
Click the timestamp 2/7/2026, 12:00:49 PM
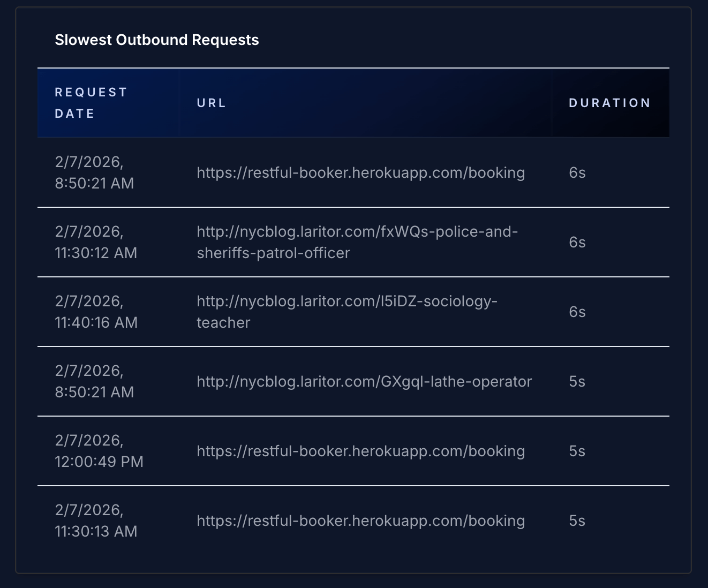click(x=99, y=451)
